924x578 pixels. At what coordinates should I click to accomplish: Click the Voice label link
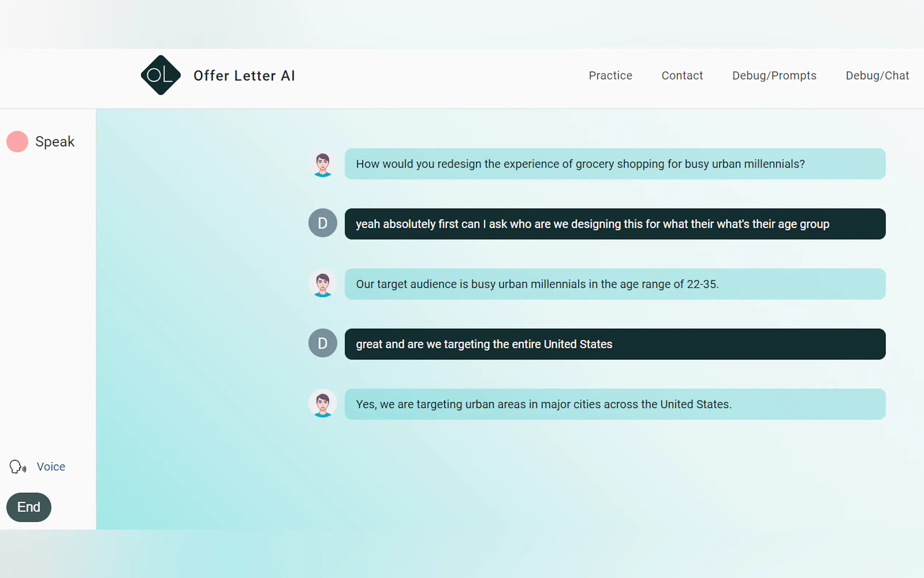click(51, 466)
